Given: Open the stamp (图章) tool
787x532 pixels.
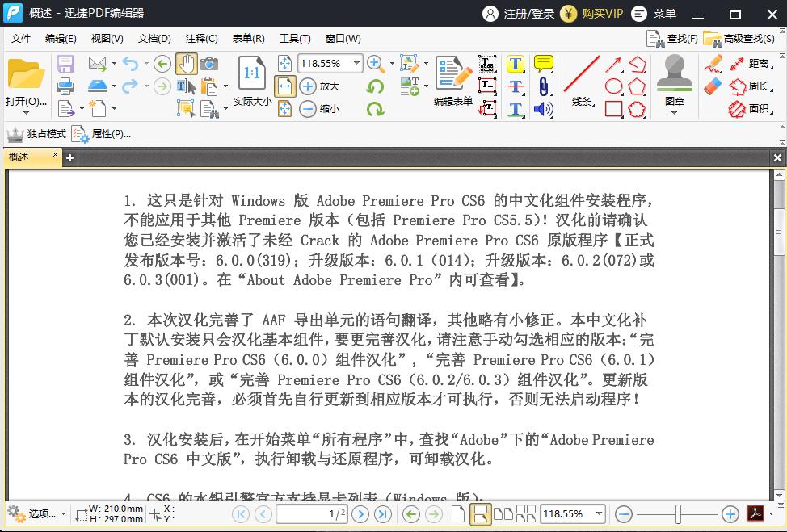Looking at the screenshot, I should pyautogui.click(x=675, y=79).
